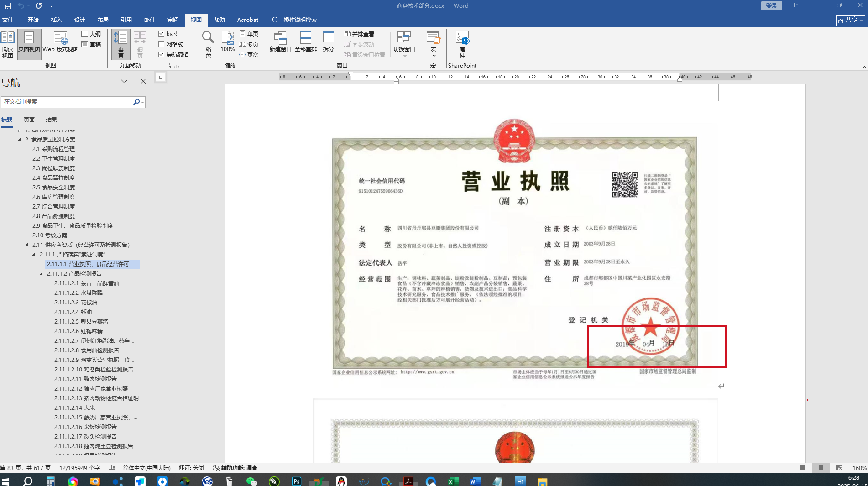This screenshot has height=486, width=868.
Task: Open the 阅读视图 reading view
Action: tap(8, 44)
